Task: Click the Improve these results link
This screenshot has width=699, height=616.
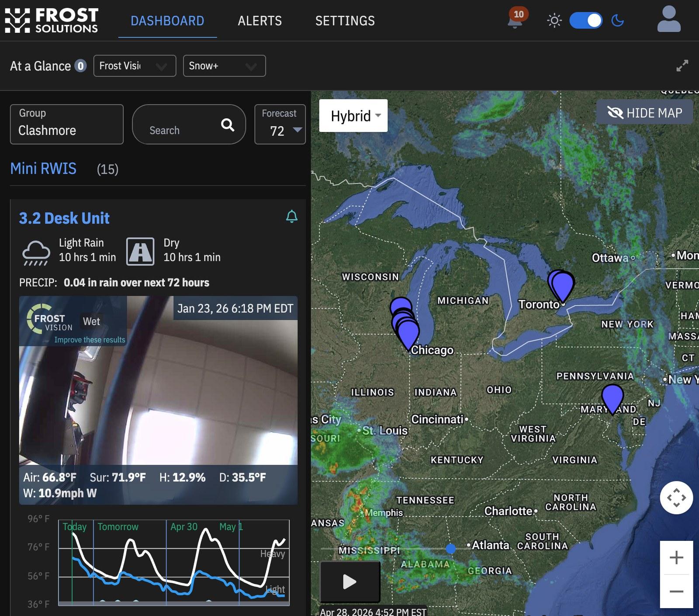Action: coord(90,340)
